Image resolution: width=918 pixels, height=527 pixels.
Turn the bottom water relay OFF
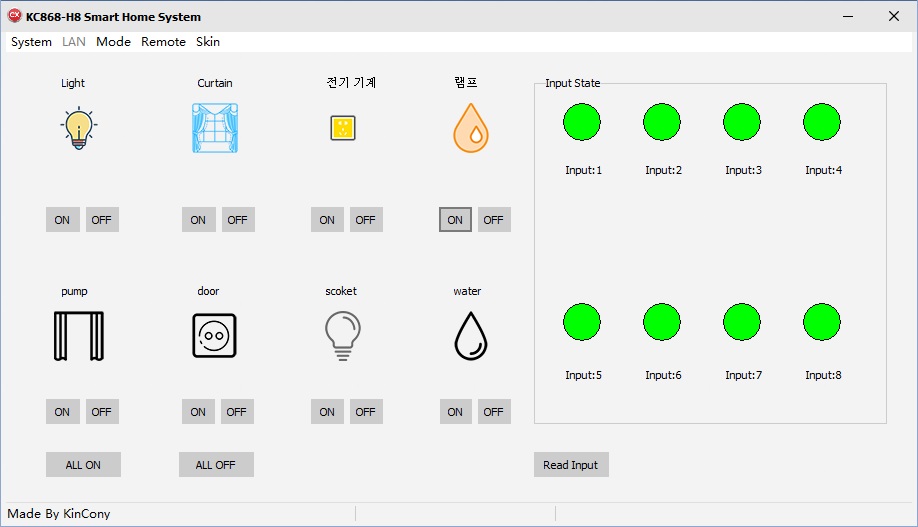[x=494, y=412]
